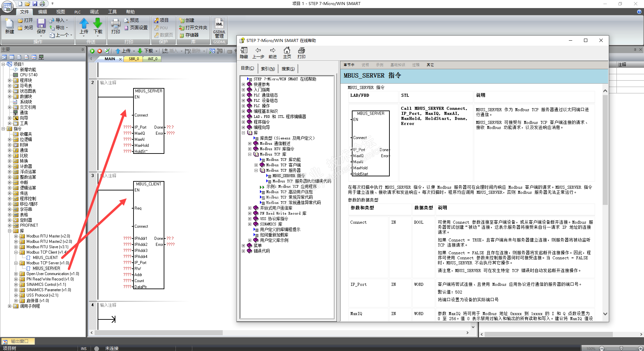
Task: Click the Upload (上传) blue arrow icon
Action: click(84, 24)
